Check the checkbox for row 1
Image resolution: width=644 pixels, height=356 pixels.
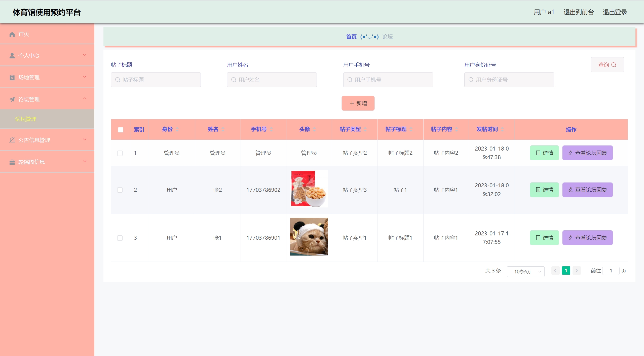click(120, 153)
